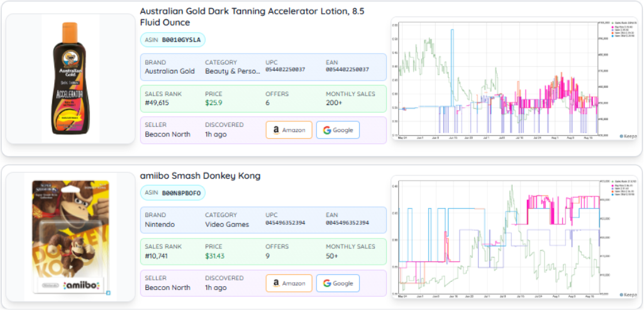The image size is (644, 310).
Task: Select UPC 045496352394 value
Action: point(285,223)
